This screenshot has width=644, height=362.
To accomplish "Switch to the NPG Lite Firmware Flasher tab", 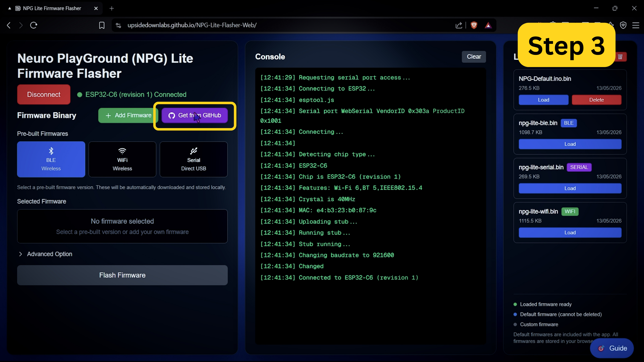I will pos(52,9).
